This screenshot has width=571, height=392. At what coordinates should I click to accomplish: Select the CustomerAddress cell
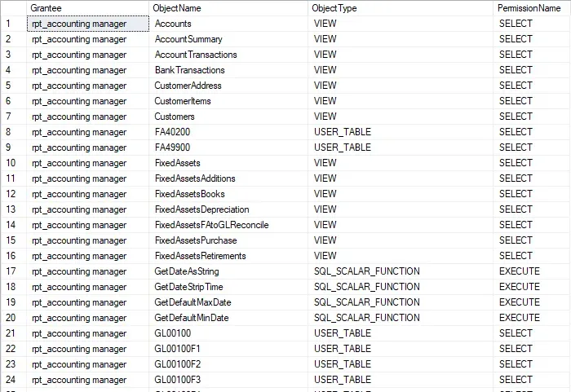pyautogui.click(x=188, y=86)
